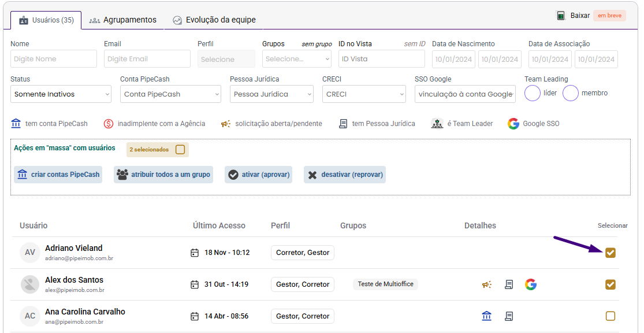Click the 'em breve' badge
Screen dimensions: 644x333
(x=609, y=16)
